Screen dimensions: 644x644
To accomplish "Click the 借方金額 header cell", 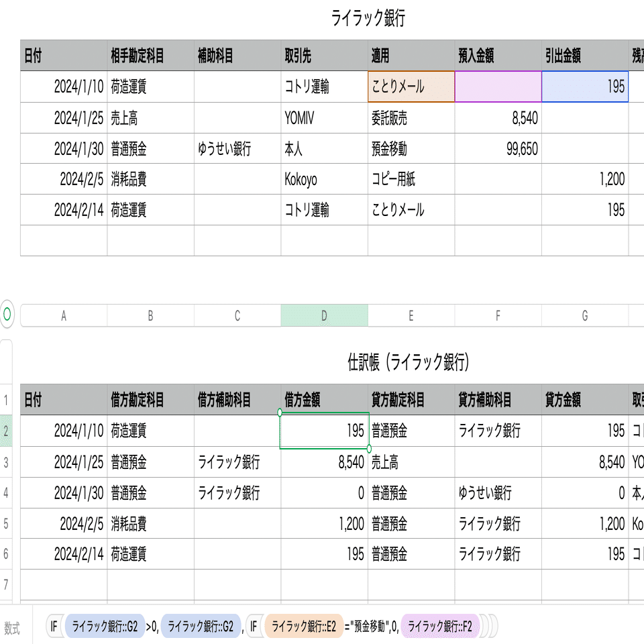I will click(324, 400).
